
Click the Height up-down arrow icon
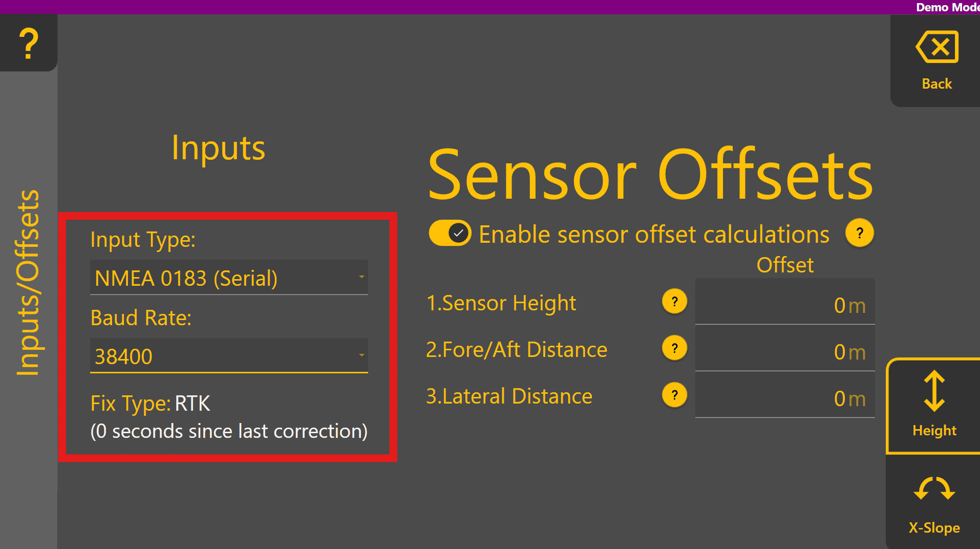[934, 391]
